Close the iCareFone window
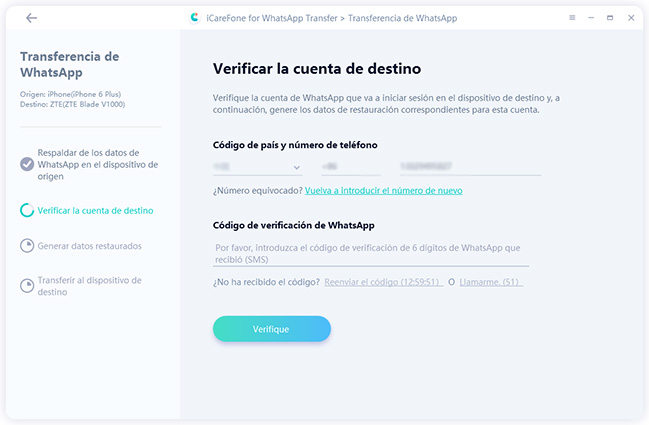Screen dimensions: 649x425 pyautogui.click(x=631, y=18)
